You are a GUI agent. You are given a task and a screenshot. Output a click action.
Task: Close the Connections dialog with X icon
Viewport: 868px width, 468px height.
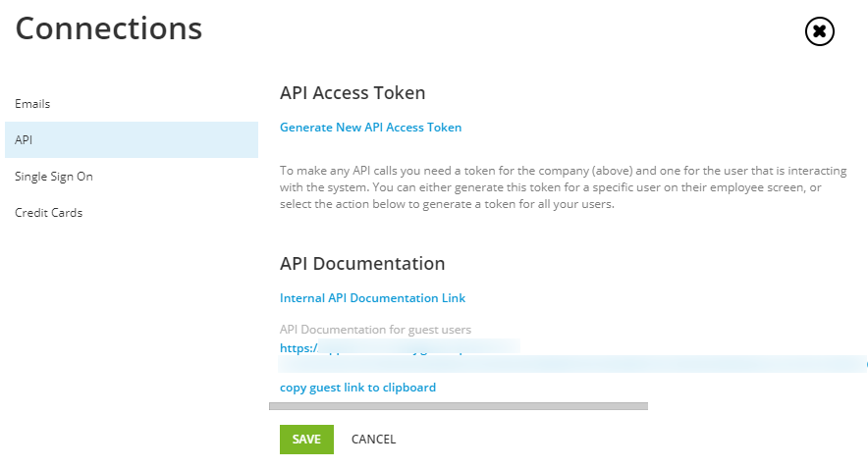pyautogui.click(x=819, y=31)
